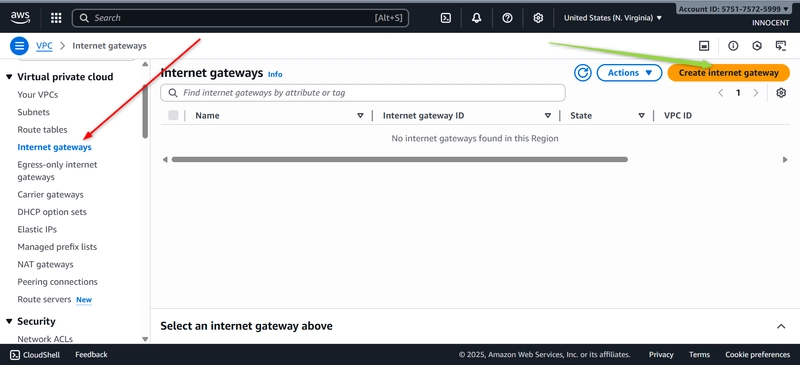Expand the details panel chevron

click(x=781, y=326)
